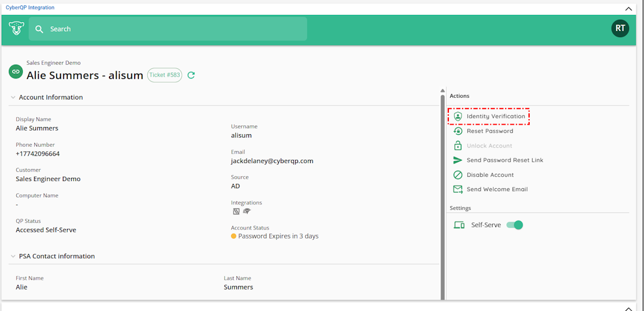Click the QP Status Accessed Self-Serve text
Image resolution: width=644 pixels, height=311 pixels.
click(x=46, y=230)
